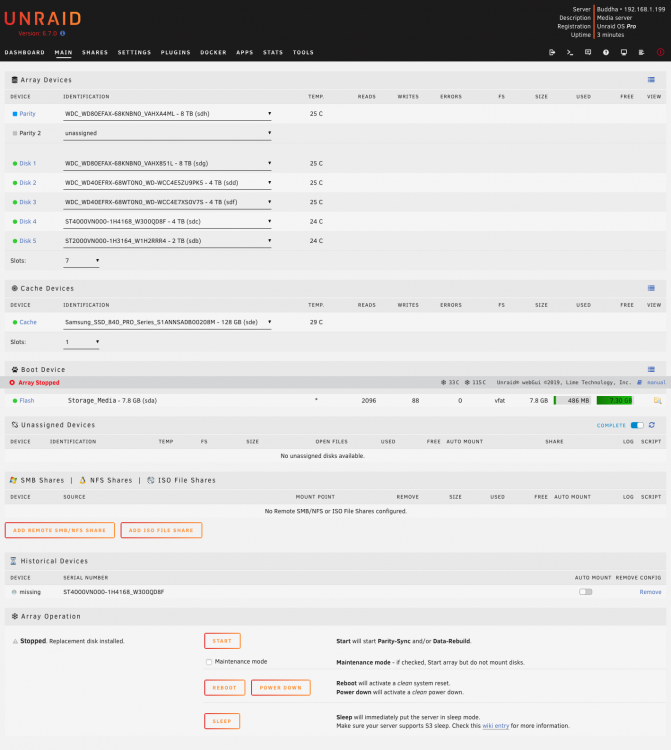The image size is (671, 750).
Task: Open the Disk 1 device dropdown
Action: 167,164
